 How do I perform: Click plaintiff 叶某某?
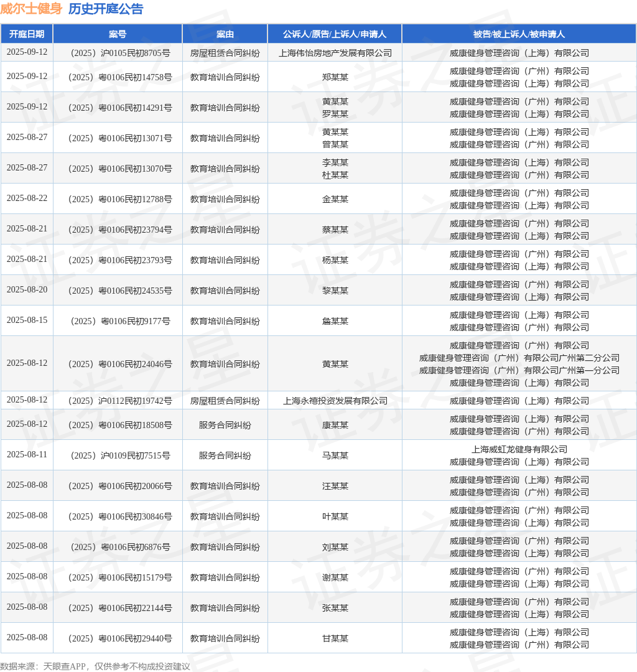[335, 516]
